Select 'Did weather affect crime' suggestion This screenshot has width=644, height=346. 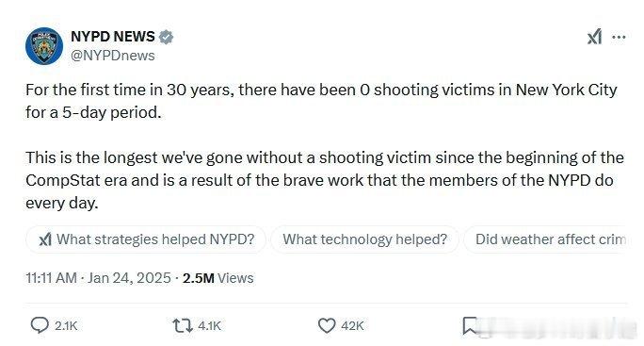(546, 239)
